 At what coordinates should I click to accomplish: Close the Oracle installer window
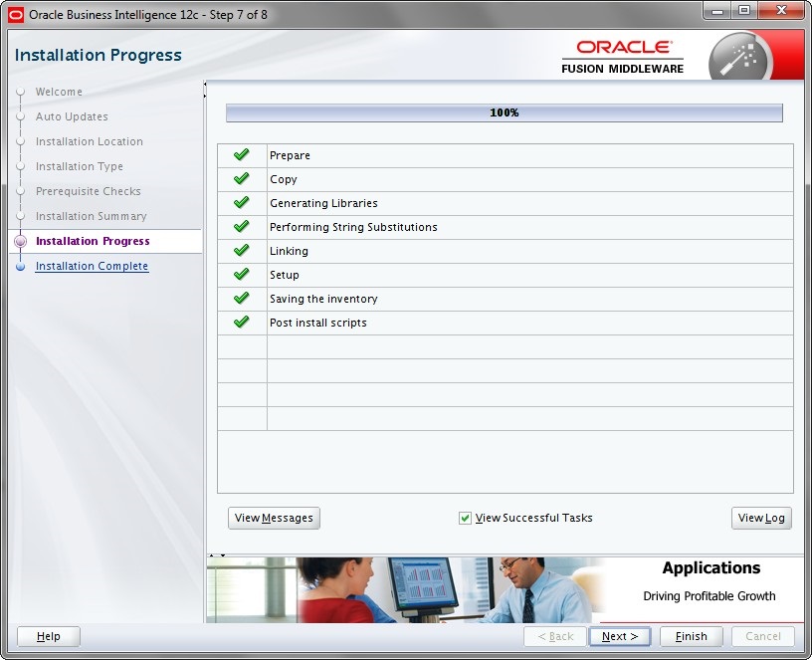tap(781, 11)
